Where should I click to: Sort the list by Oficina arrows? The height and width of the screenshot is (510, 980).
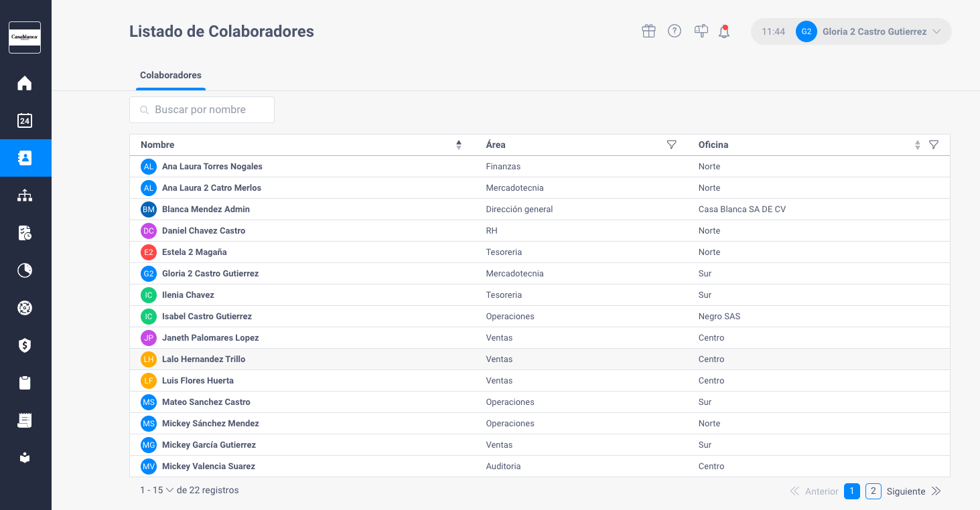click(918, 145)
